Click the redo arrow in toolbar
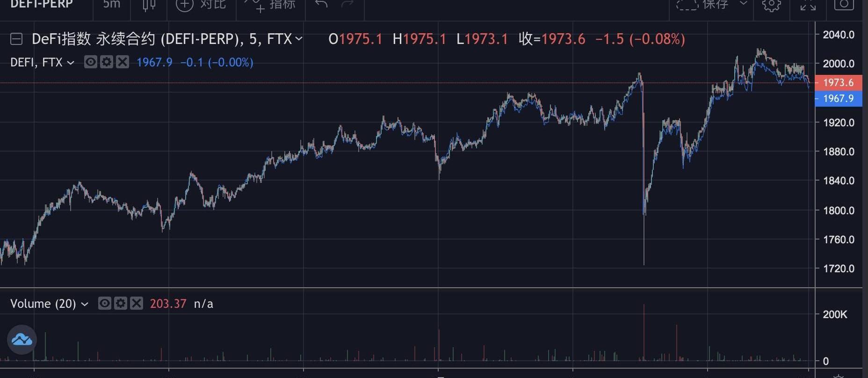This screenshot has height=378, width=868. click(x=347, y=4)
